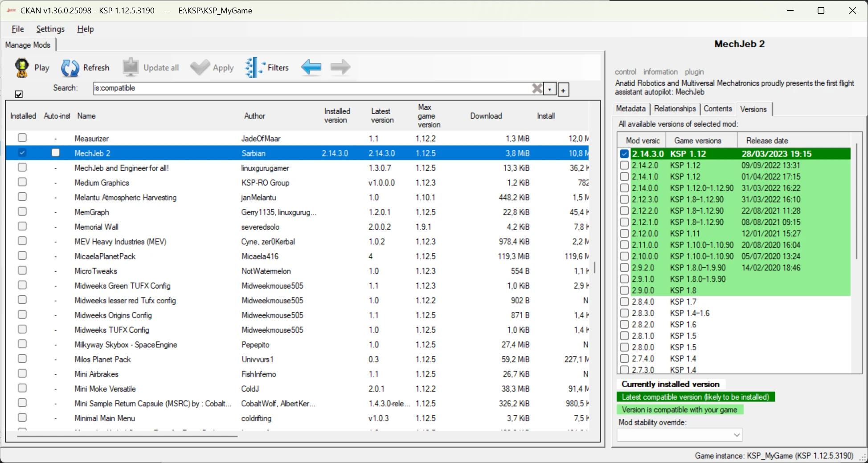Sort by the Latest version column header

(382, 116)
